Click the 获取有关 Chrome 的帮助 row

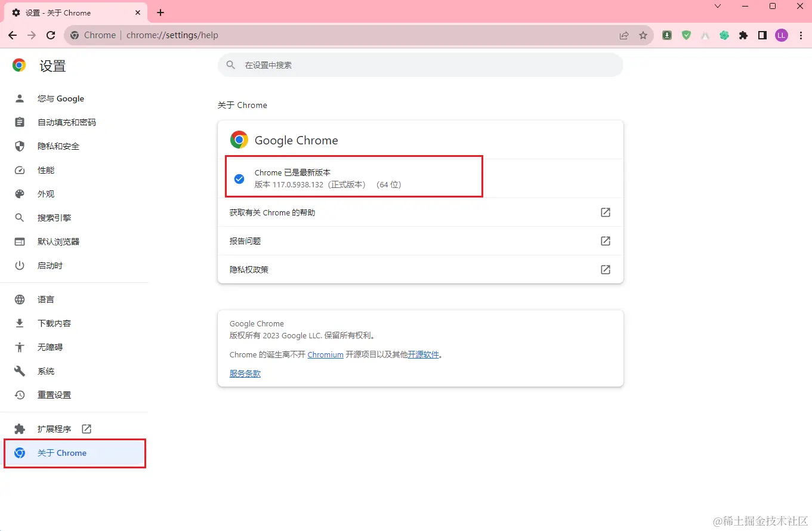pos(420,212)
